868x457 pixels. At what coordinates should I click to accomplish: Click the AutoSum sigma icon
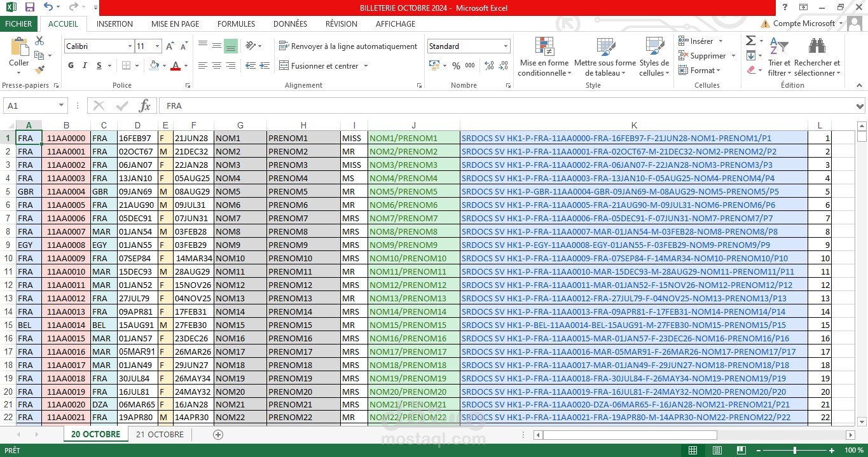tap(750, 41)
